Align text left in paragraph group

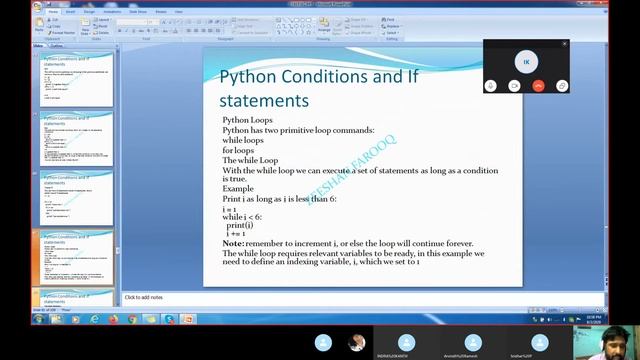189,31
